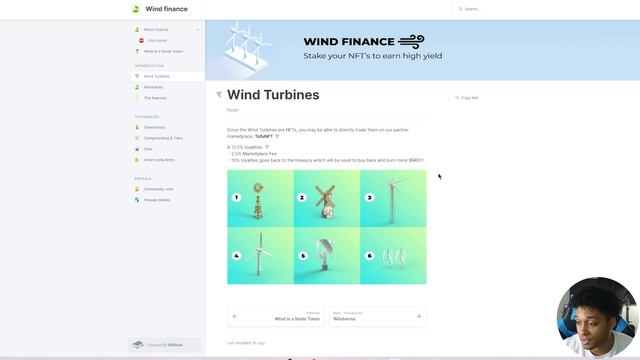This screenshot has height=360, width=640.
Task: Click the icon left of Wind Turbines heading
Action: 219,95
